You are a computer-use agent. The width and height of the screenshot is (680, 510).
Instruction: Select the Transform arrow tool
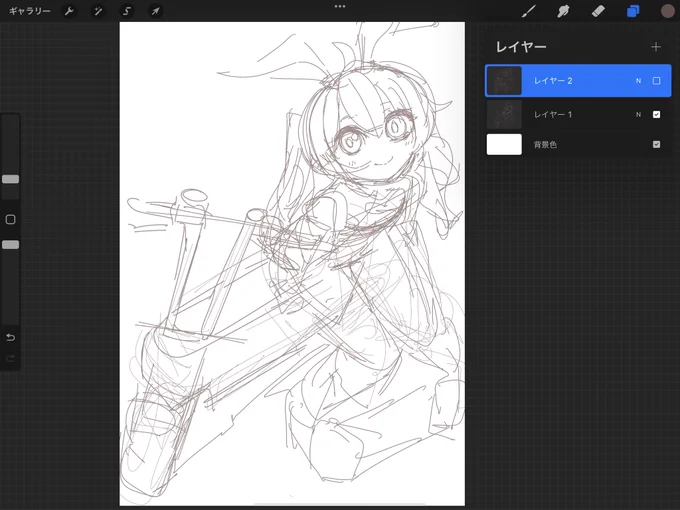coord(155,11)
